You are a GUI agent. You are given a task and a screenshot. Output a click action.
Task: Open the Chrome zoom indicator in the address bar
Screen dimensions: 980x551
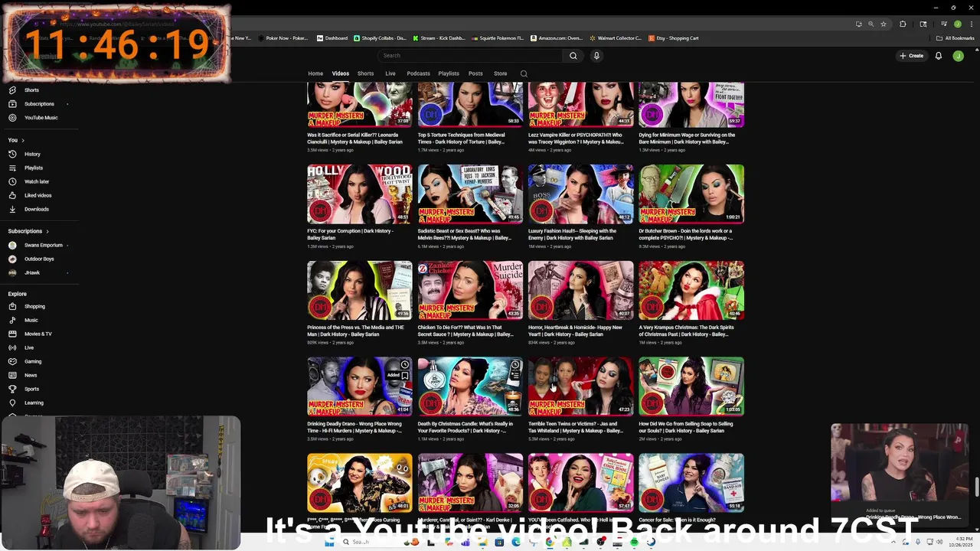[x=871, y=24]
